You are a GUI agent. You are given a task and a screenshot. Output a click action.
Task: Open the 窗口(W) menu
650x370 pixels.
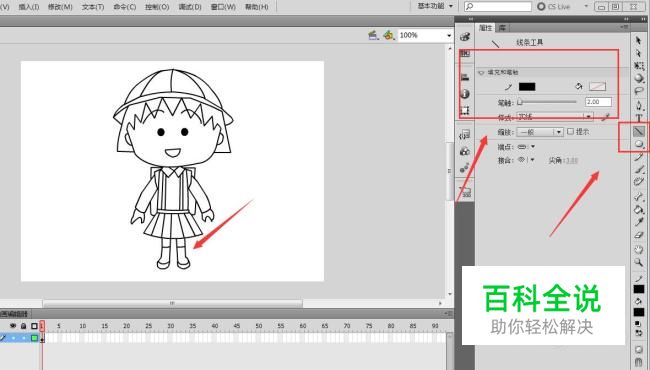[223, 7]
